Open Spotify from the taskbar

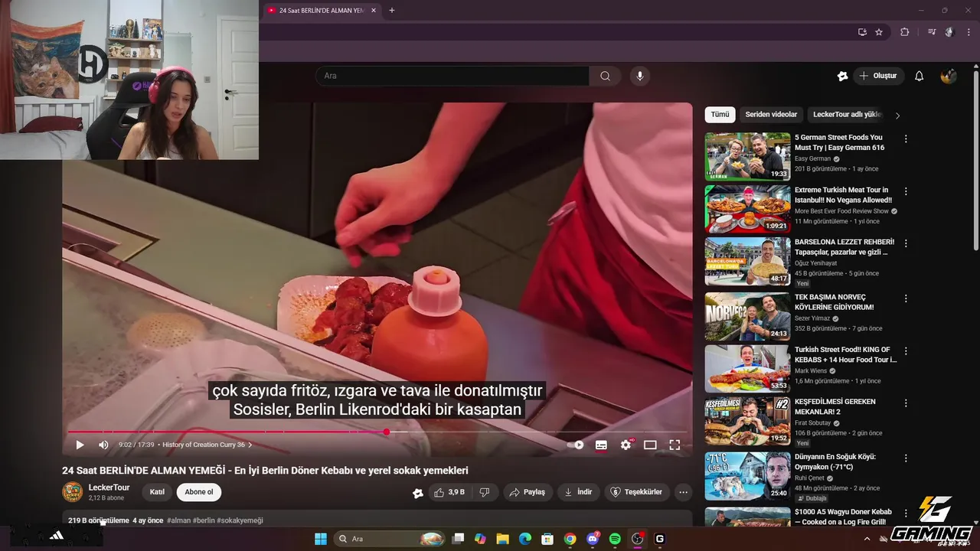coord(615,539)
